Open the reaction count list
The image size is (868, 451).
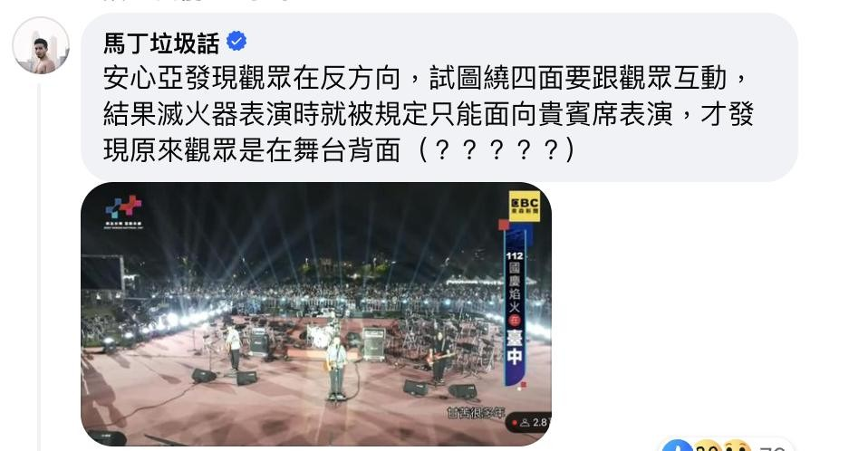tap(772, 447)
